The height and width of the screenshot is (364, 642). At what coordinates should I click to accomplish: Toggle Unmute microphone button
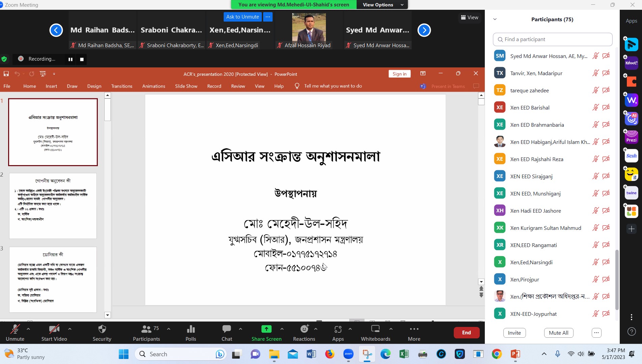point(15,332)
